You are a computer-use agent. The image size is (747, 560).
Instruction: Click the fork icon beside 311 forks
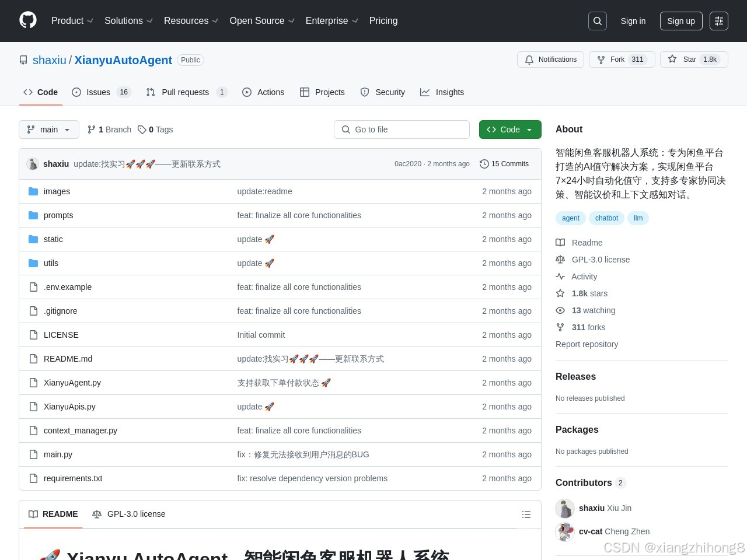(560, 327)
